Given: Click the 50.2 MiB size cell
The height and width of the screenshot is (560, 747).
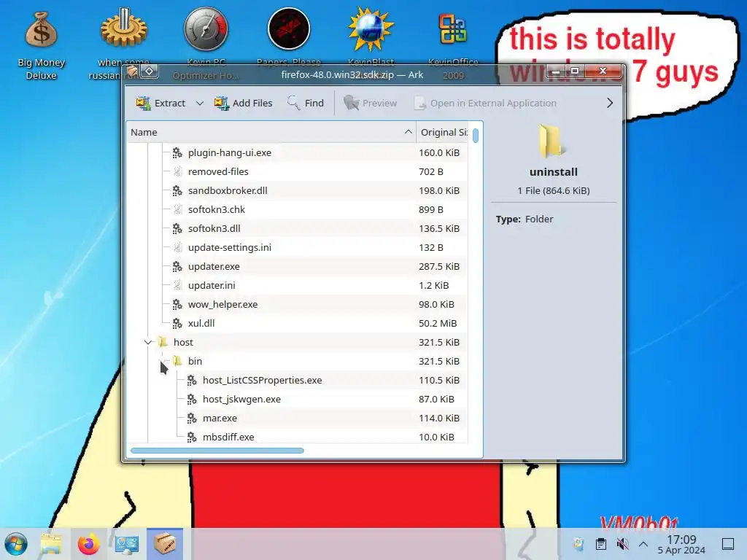Looking at the screenshot, I should pyautogui.click(x=438, y=323).
